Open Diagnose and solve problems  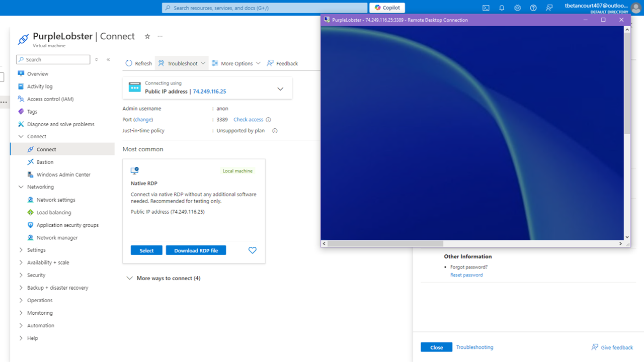tap(61, 124)
